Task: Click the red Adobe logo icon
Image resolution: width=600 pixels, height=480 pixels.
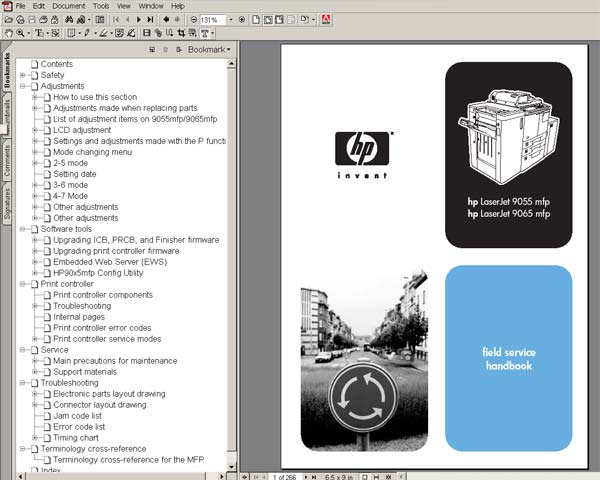Action: tap(326, 20)
